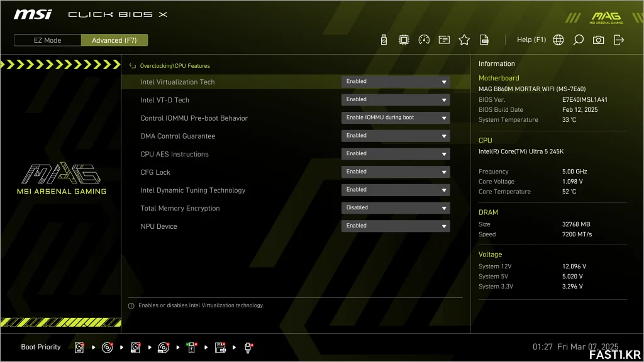Click the 12.096 V System 12V value
Viewport: 644px width, 362px height.
coord(574,266)
